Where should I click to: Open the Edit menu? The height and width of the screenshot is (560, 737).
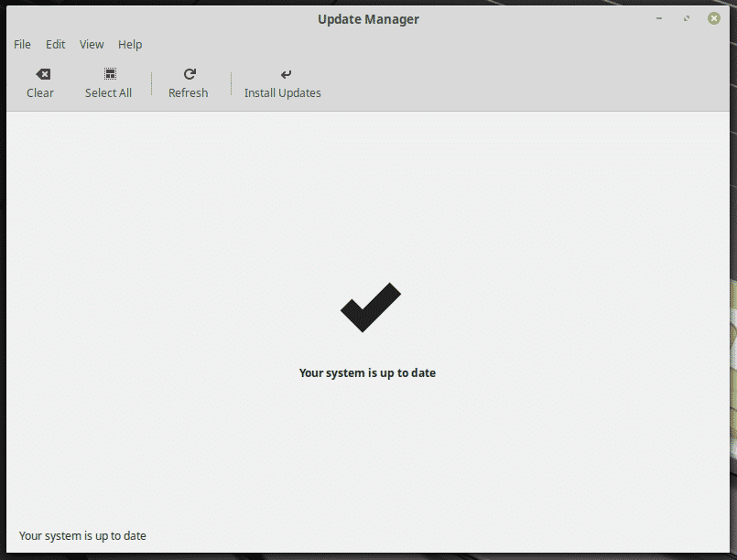click(56, 44)
